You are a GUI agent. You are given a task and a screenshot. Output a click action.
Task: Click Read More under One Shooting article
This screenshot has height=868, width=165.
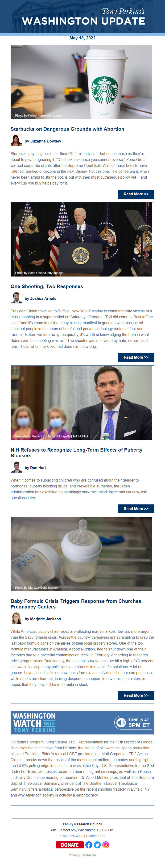(x=136, y=357)
